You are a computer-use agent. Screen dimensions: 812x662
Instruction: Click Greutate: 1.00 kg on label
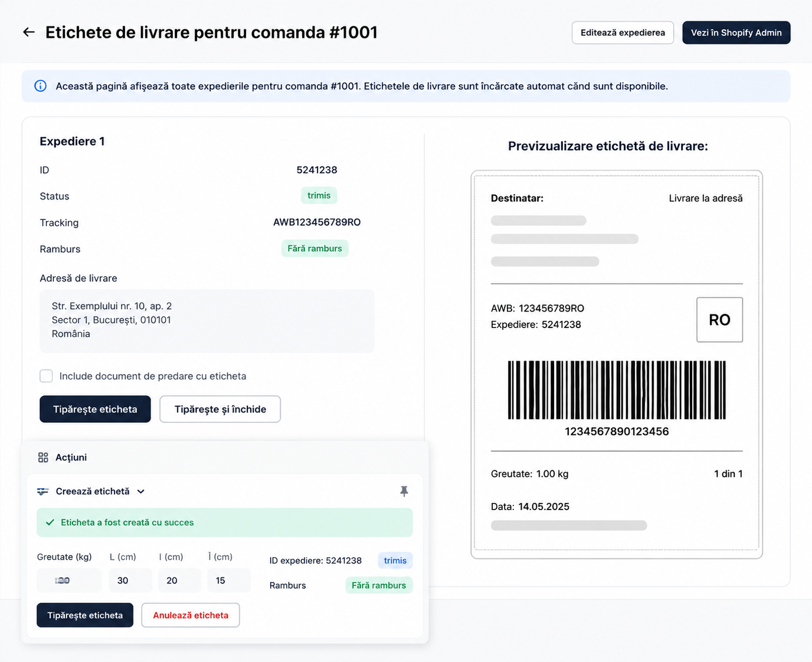(x=530, y=474)
